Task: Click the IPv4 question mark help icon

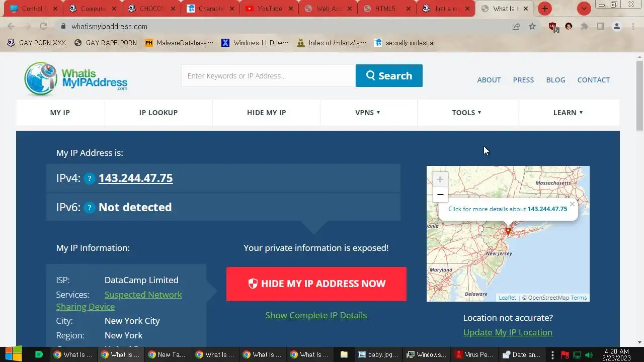Action: tap(90, 178)
